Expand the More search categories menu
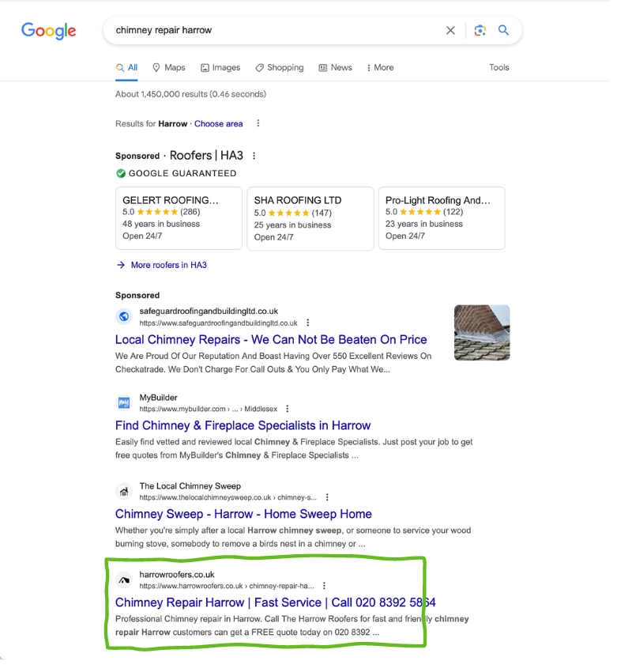 point(380,68)
